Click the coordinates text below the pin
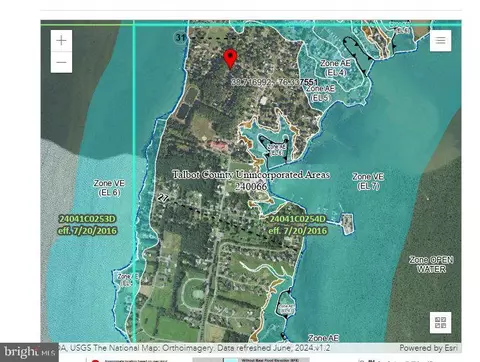This screenshot has width=480, height=362. pos(274,82)
